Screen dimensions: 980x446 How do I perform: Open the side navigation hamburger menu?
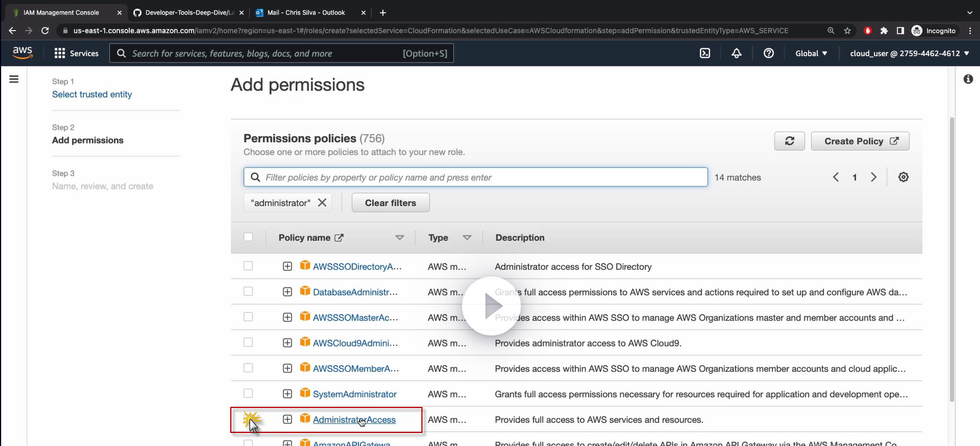(14, 79)
